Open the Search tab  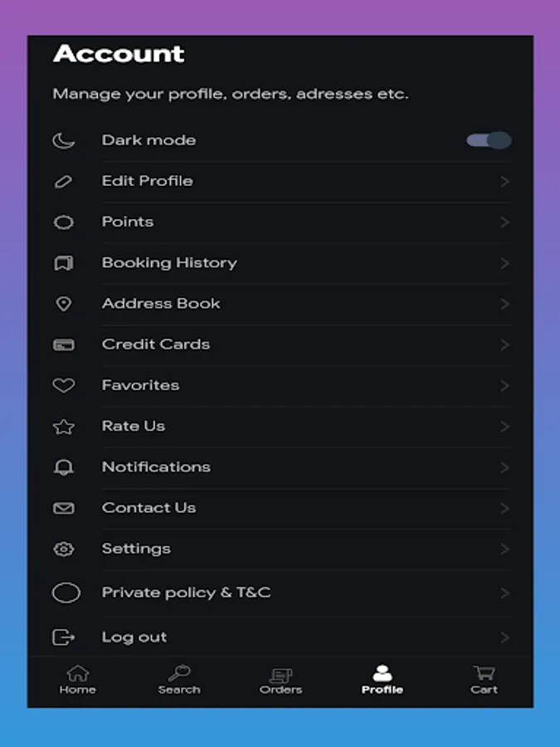(179, 680)
